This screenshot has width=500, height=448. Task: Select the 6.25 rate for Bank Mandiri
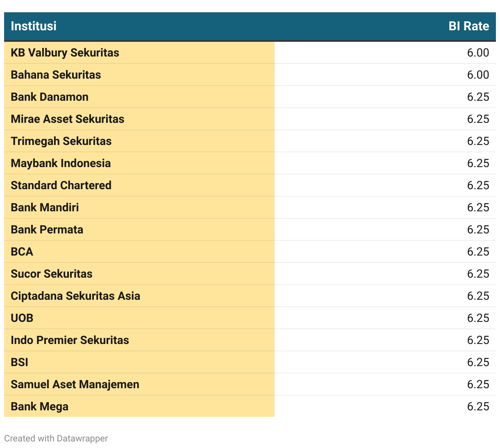pos(478,208)
